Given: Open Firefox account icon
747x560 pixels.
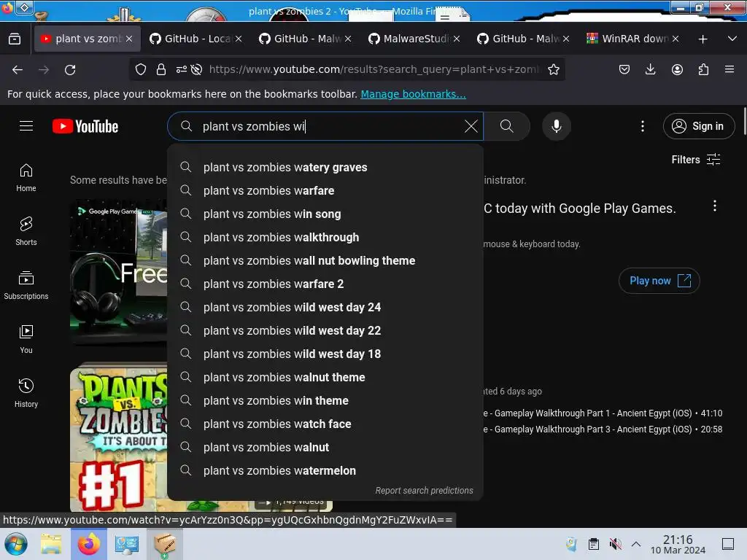Looking at the screenshot, I should (x=677, y=69).
